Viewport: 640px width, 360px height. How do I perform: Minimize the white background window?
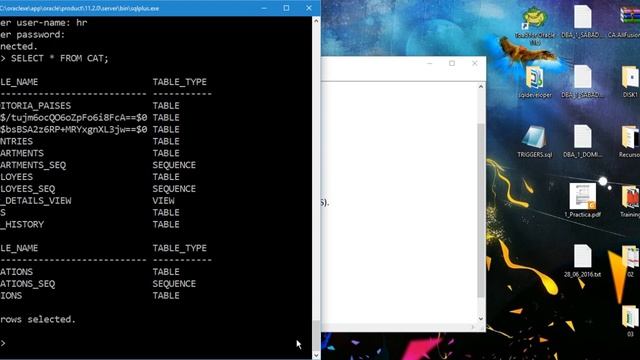(x=429, y=63)
